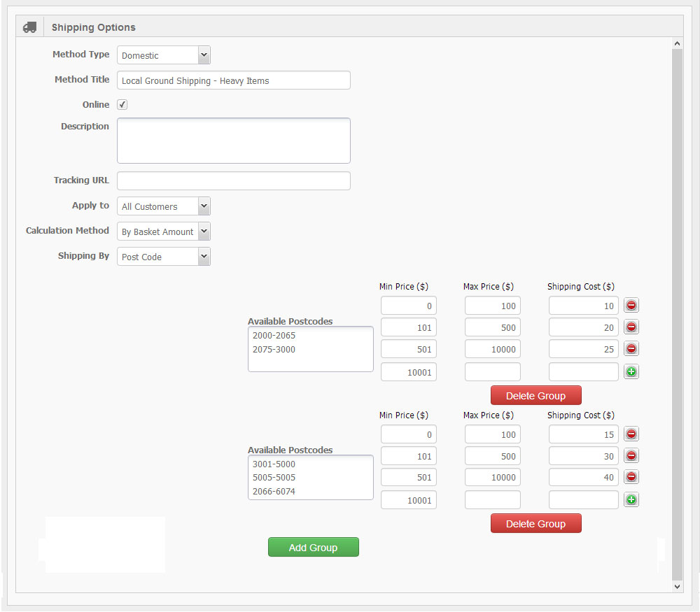The image size is (700, 612).
Task: Click empty Shipping Cost field in first group
Action: 584,371
